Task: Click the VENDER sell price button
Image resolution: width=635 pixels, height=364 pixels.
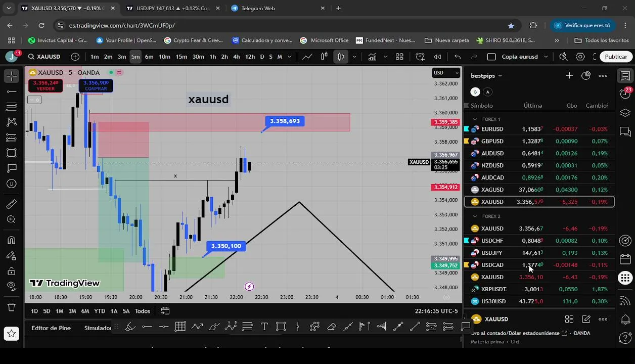Action: click(x=46, y=85)
